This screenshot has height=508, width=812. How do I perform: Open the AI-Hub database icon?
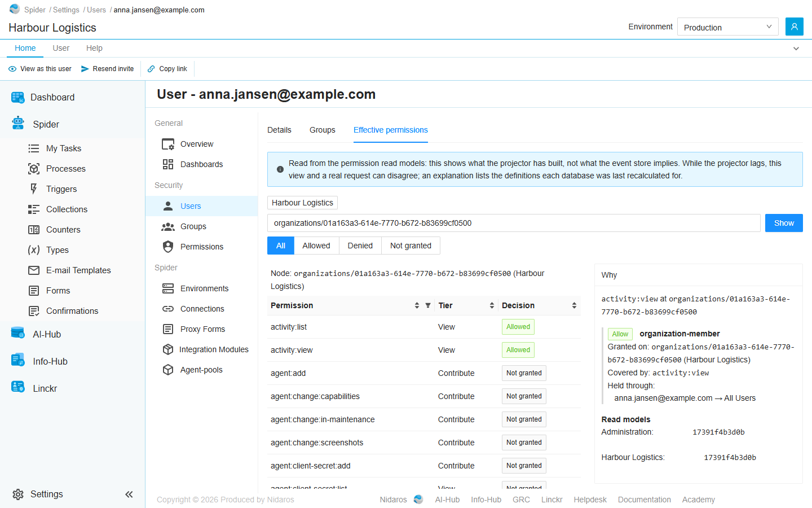click(x=18, y=333)
